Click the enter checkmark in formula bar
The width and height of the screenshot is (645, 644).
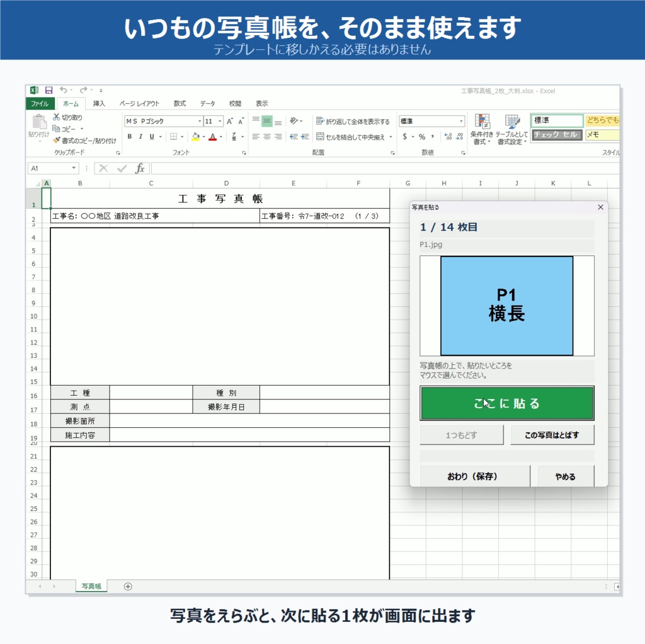click(x=122, y=168)
